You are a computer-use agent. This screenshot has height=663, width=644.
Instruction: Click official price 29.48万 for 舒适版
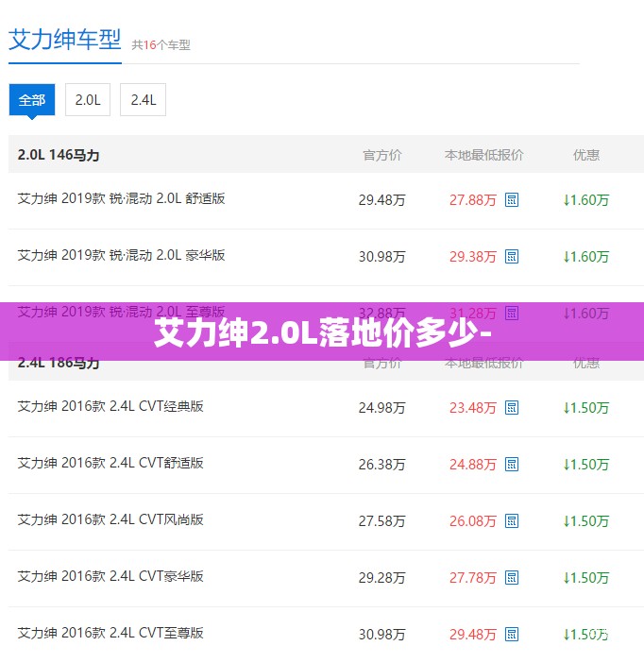pyautogui.click(x=381, y=200)
